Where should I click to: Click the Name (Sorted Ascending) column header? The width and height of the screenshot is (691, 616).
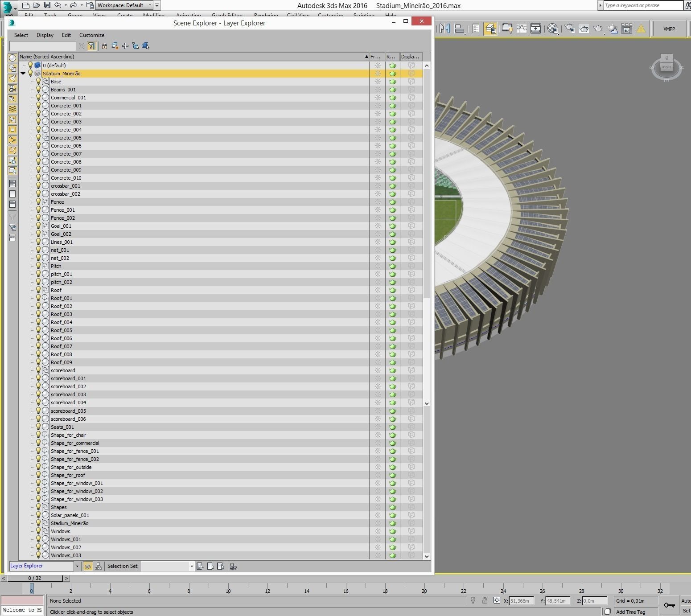194,57
